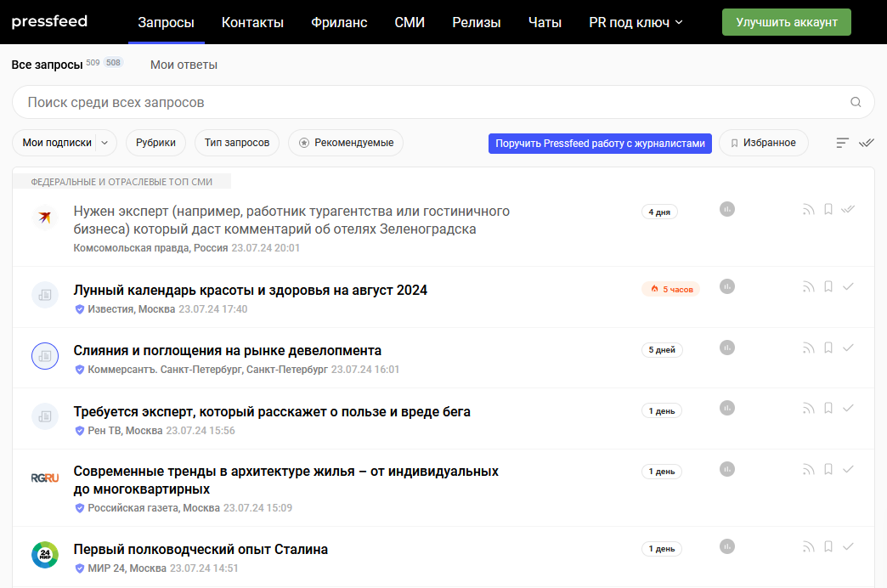
Task: Click Улучшить аккаунт button
Action: [x=786, y=22]
